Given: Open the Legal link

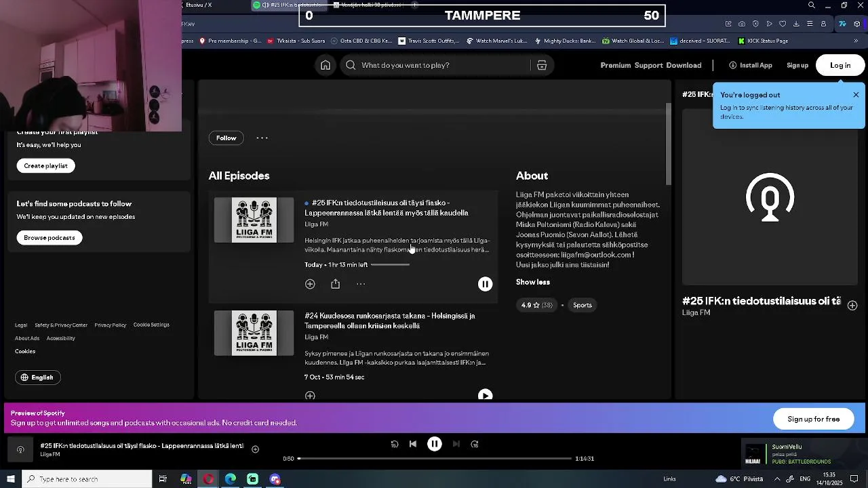Looking at the screenshot, I should coord(21,325).
